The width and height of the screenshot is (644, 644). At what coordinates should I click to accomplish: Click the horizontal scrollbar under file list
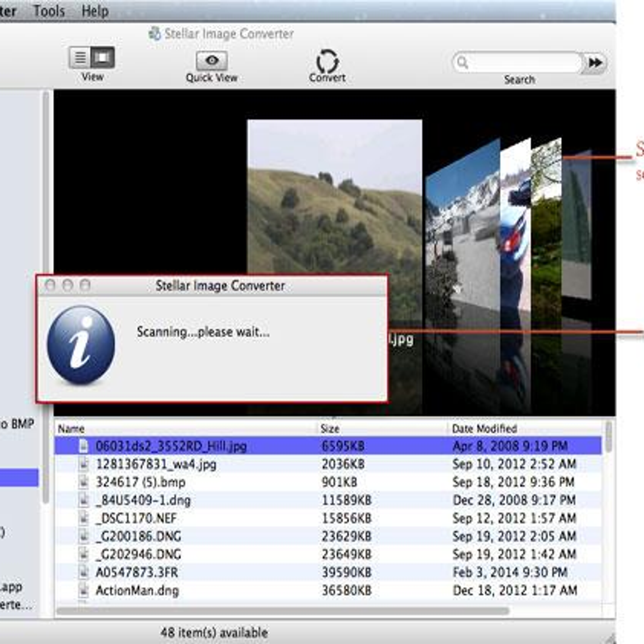(x=283, y=611)
